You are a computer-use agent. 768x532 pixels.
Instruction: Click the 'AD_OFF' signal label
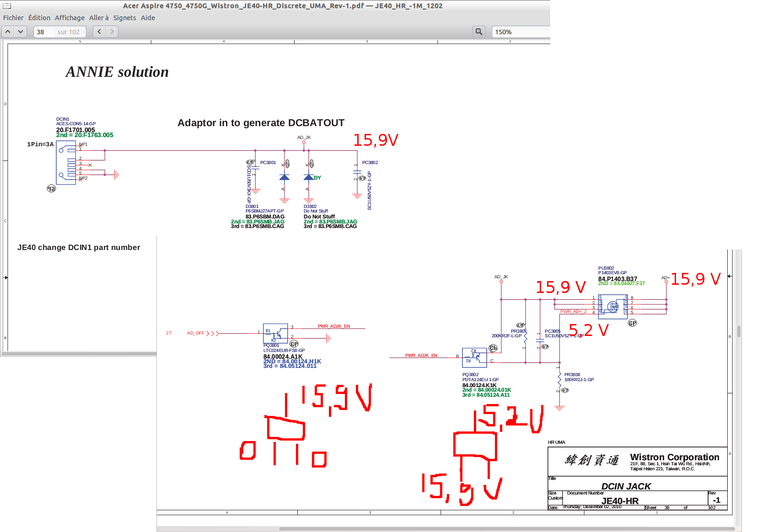tap(196, 333)
